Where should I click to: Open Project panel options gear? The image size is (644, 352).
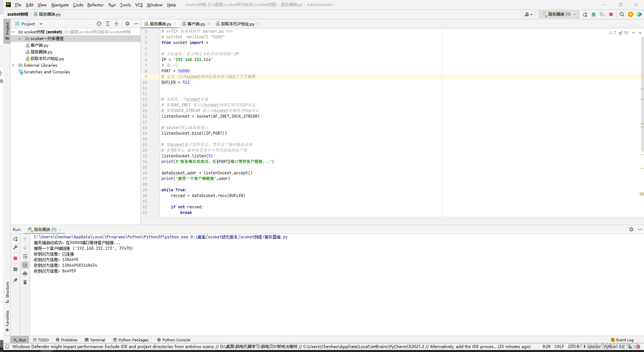coord(127,24)
